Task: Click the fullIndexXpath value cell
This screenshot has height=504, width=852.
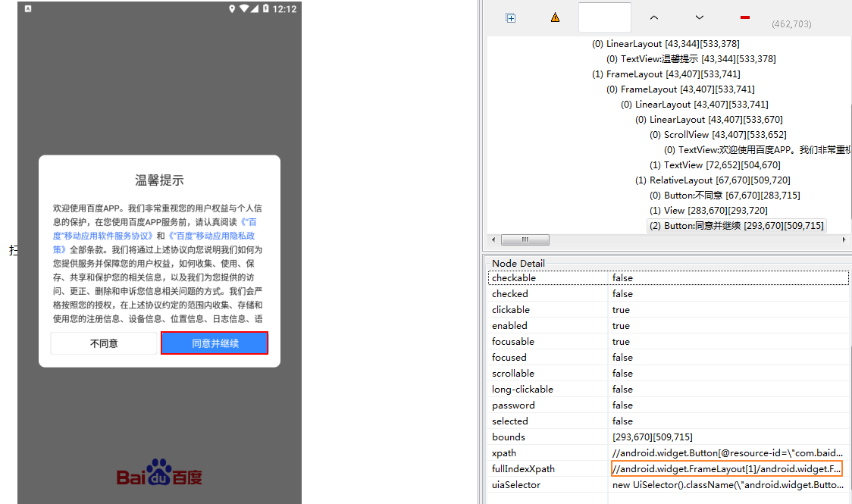Action: tap(726, 468)
